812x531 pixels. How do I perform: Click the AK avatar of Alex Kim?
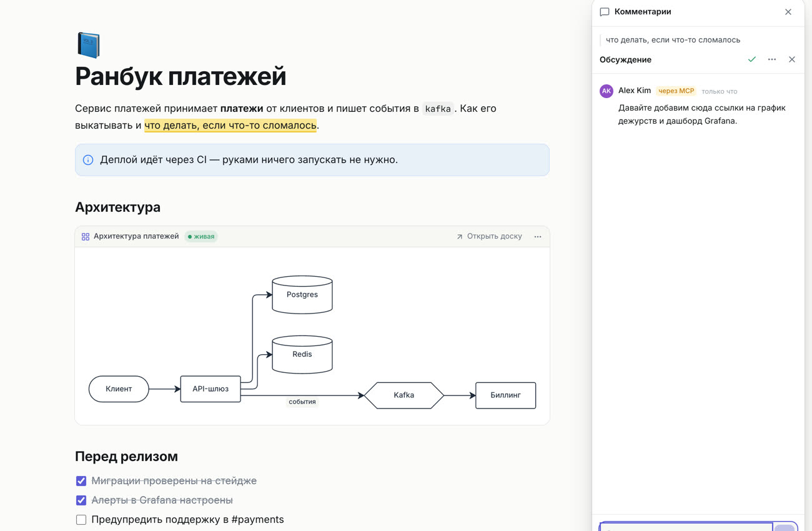pos(607,91)
